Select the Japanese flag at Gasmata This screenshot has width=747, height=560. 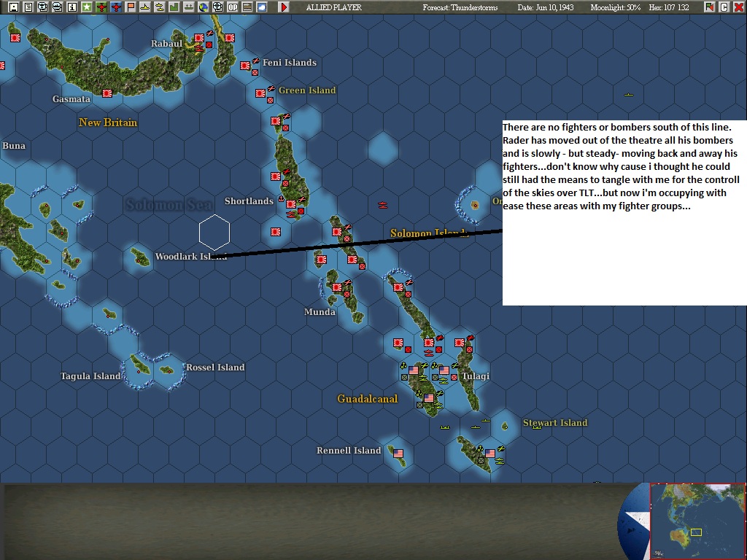[x=107, y=93]
